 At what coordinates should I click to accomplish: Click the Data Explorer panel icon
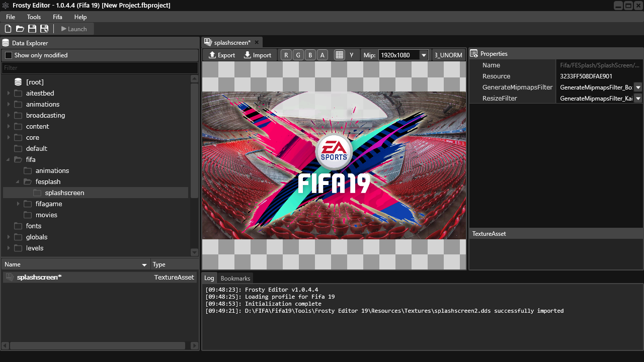point(6,43)
